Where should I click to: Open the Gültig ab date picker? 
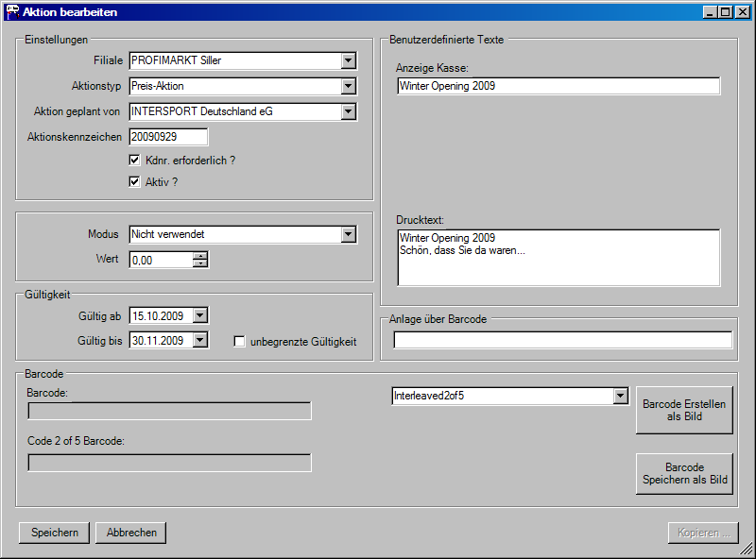tap(199, 315)
